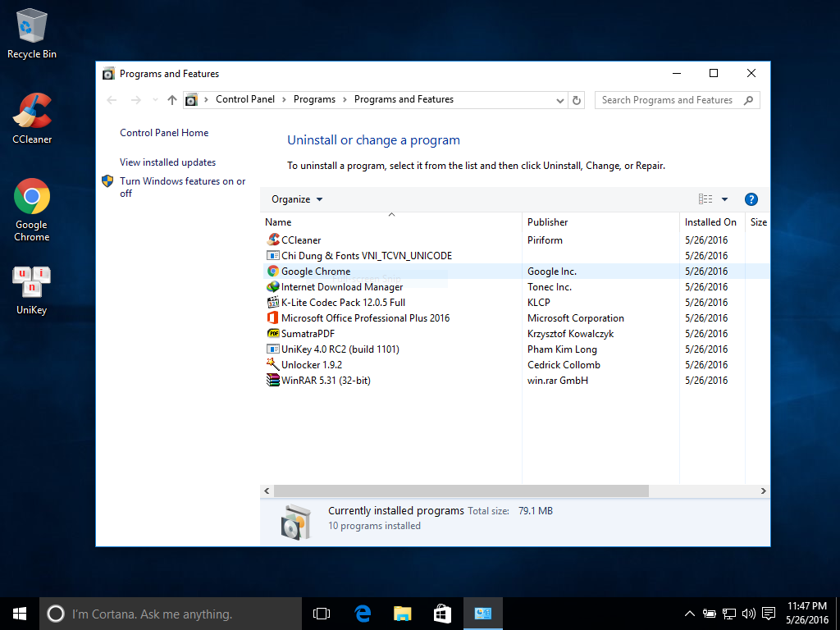The image size is (840, 630).
Task: Sort the list by the Publisher column
Action: pyautogui.click(x=600, y=221)
